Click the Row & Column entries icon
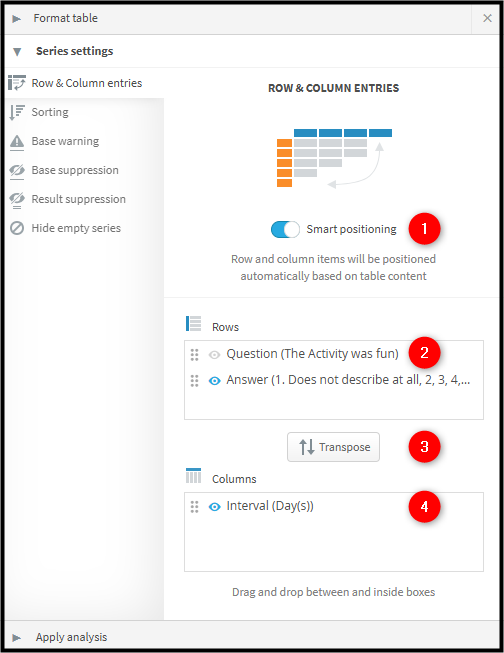The width and height of the screenshot is (504, 653). click(17, 83)
